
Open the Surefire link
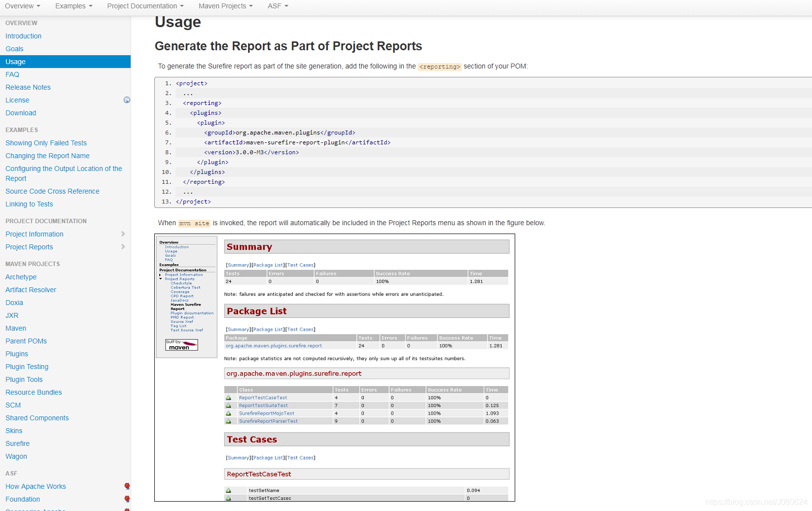[x=17, y=443]
